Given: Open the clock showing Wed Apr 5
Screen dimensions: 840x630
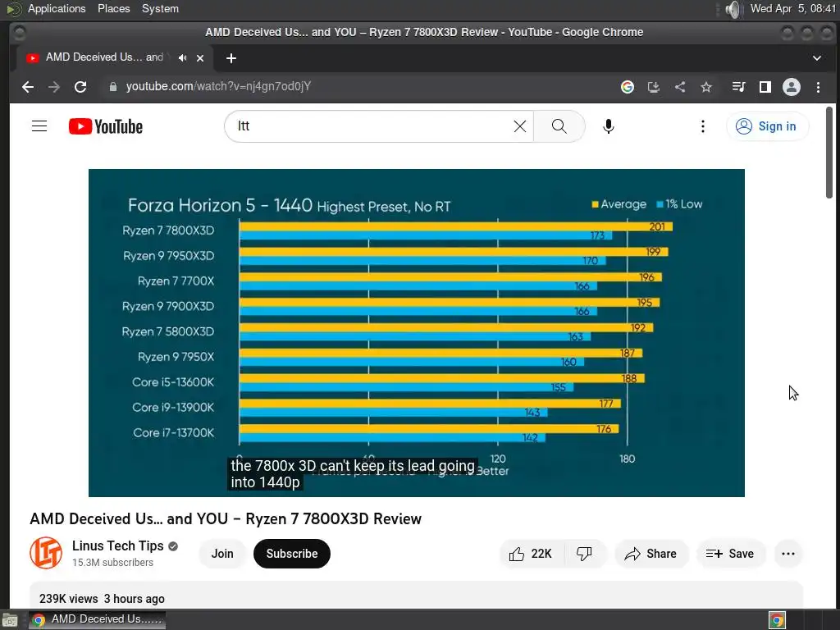Looking at the screenshot, I should click(792, 8).
